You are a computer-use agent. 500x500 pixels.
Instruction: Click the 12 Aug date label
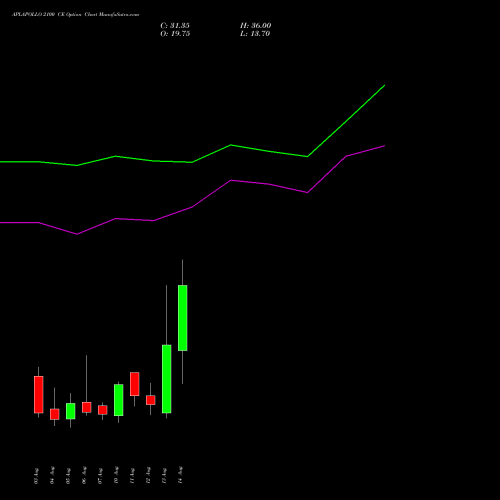(x=148, y=476)
